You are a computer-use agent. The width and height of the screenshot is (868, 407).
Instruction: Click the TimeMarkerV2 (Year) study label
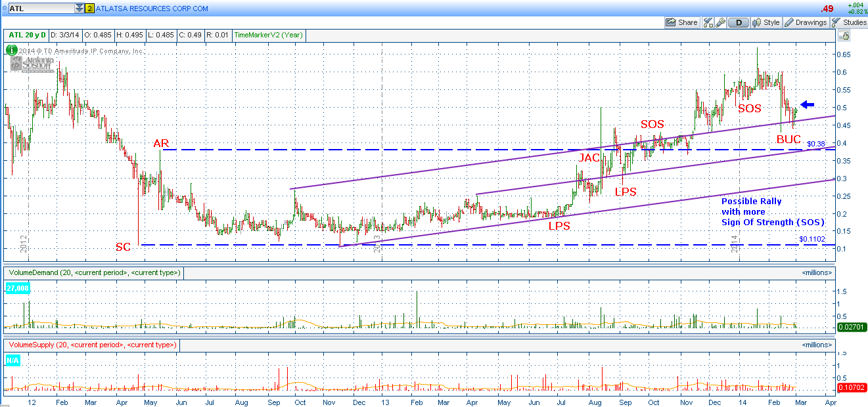[x=269, y=35]
